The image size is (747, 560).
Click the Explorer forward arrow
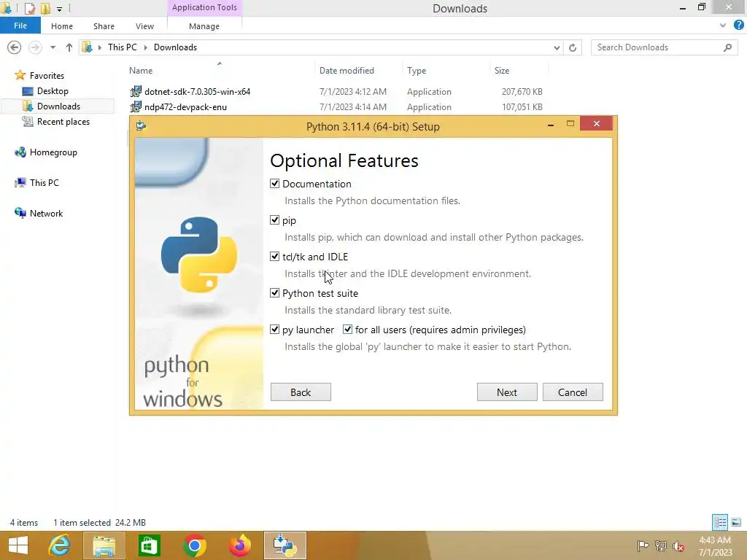[35, 47]
